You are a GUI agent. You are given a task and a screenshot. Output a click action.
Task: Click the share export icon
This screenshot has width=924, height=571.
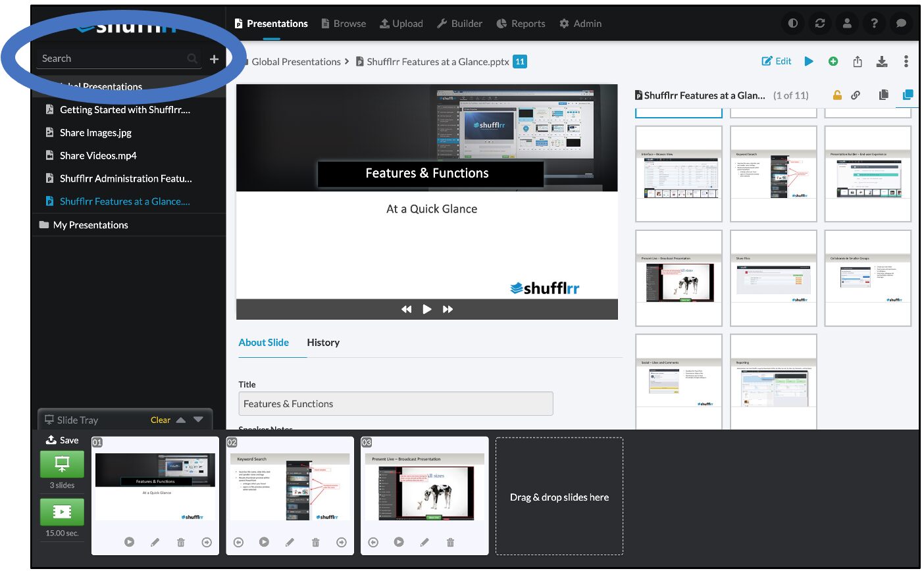coord(858,61)
